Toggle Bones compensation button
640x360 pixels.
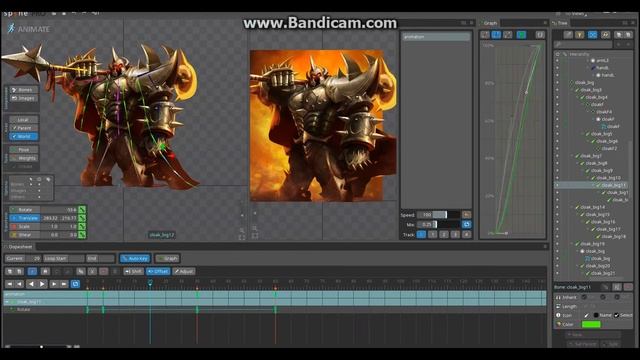coord(24,90)
